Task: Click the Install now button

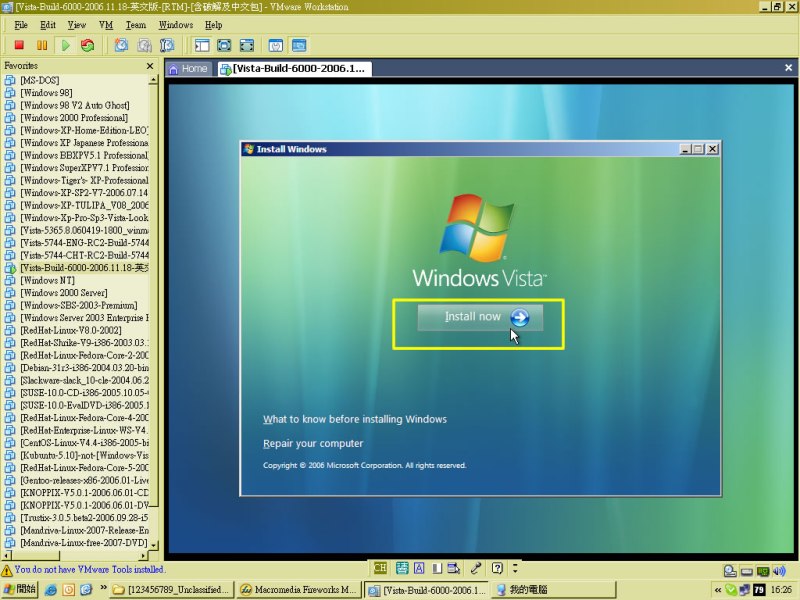Action: (480, 317)
